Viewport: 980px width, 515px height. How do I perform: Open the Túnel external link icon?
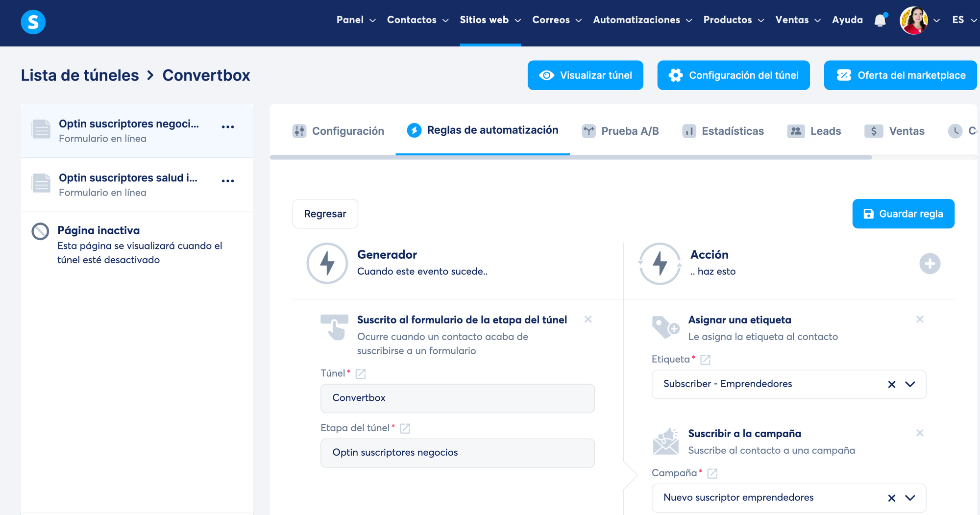[361, 374]
